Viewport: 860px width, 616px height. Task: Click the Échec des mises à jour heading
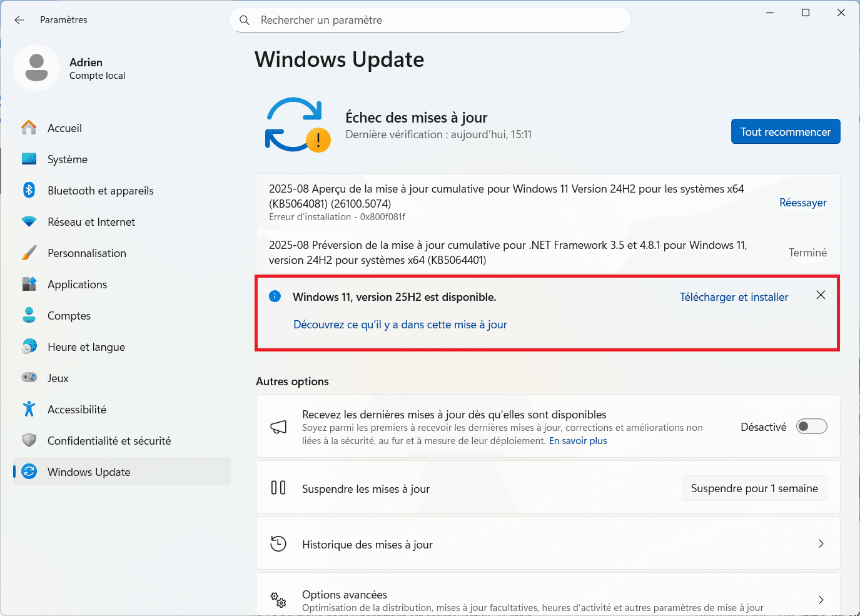pos(417,118)
